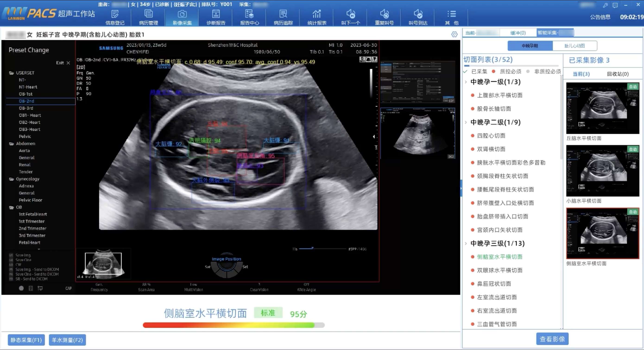Switch to the 回收站(0) tab

(618, 74)
